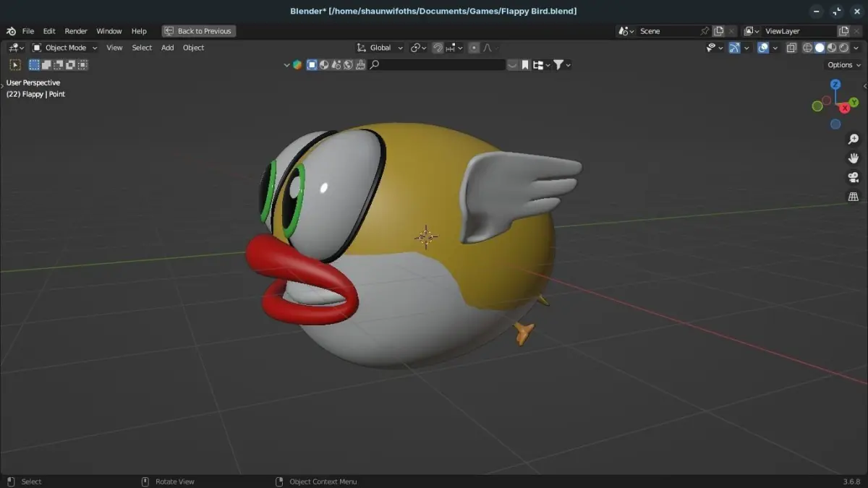Toggle the camera view icon

point(854,178)
